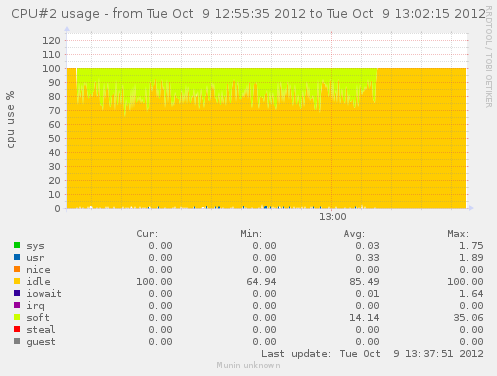This screenshot has height=376, width=497.
Task: Click the Last update timestamp text
Action: coord(372,354)
